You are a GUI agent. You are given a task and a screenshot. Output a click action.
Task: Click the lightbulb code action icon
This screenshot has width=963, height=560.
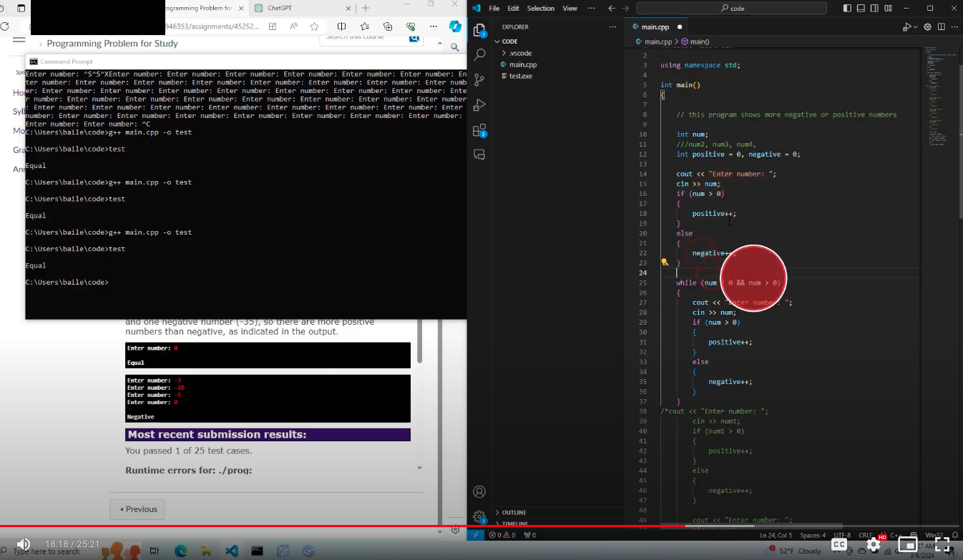pyautogui.click(x=665, y=262)
